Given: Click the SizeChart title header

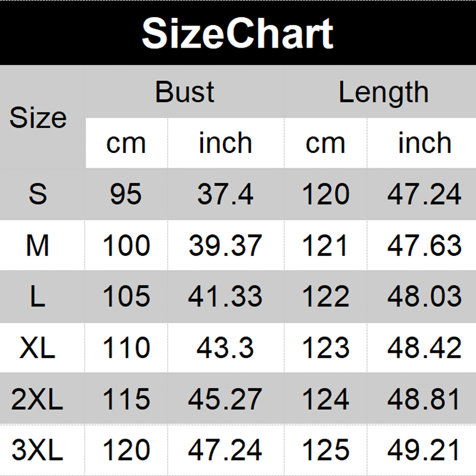Looking at the screenshot, I should [237, 33].
